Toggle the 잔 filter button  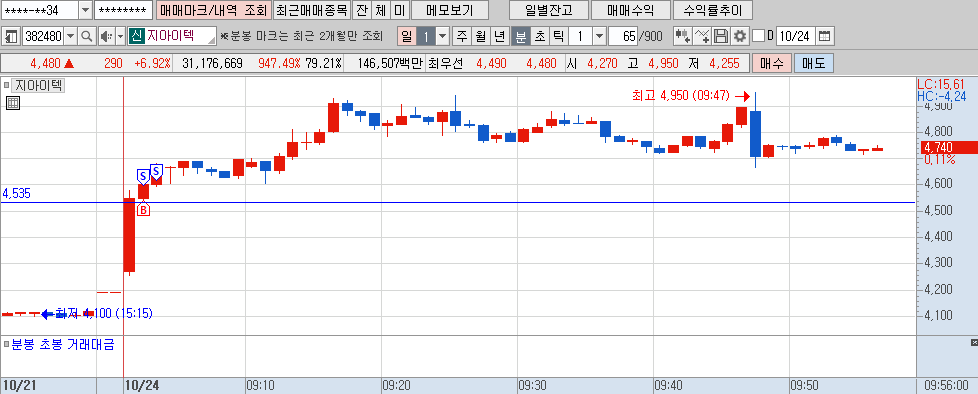click(x=362, y=10)
